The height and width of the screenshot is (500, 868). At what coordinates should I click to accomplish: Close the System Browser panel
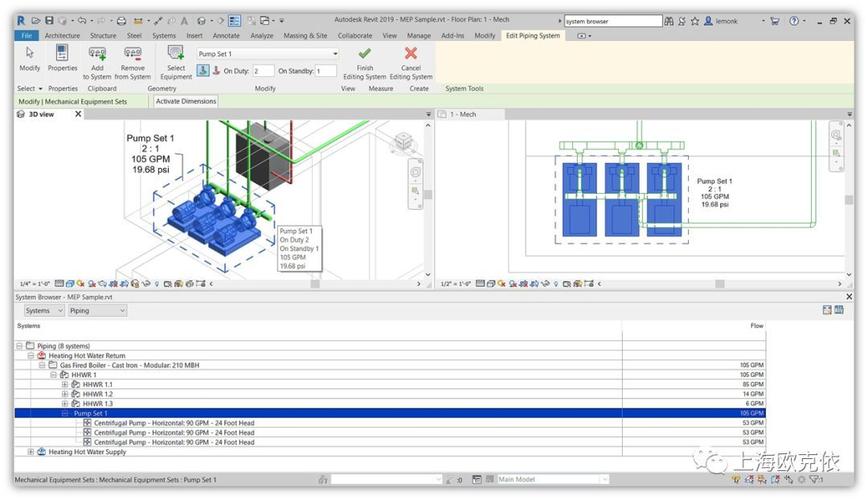[849, 297]
